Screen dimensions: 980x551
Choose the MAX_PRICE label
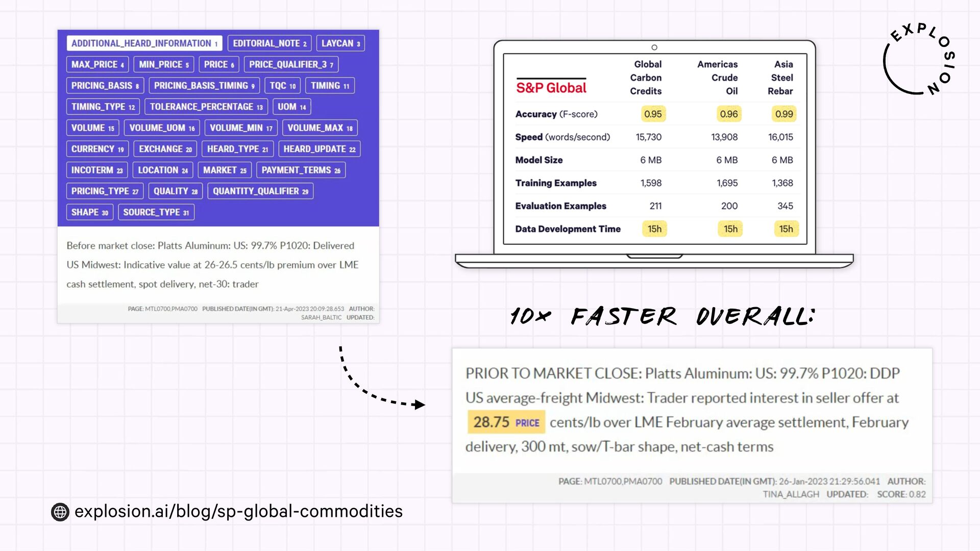pos(97,65)
